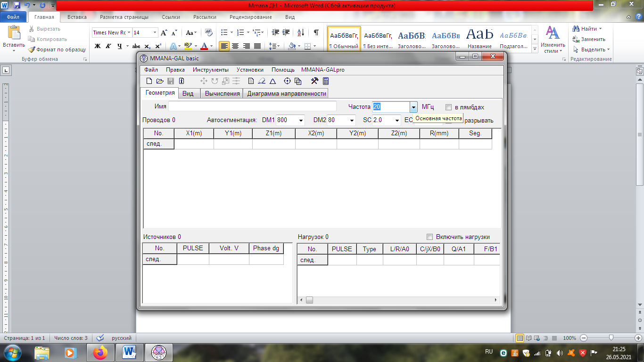Enable the 'в лямбдах' checkbox
Viewport: 644px width, 362px height.
pyautogui.click(x=449, y=107)
